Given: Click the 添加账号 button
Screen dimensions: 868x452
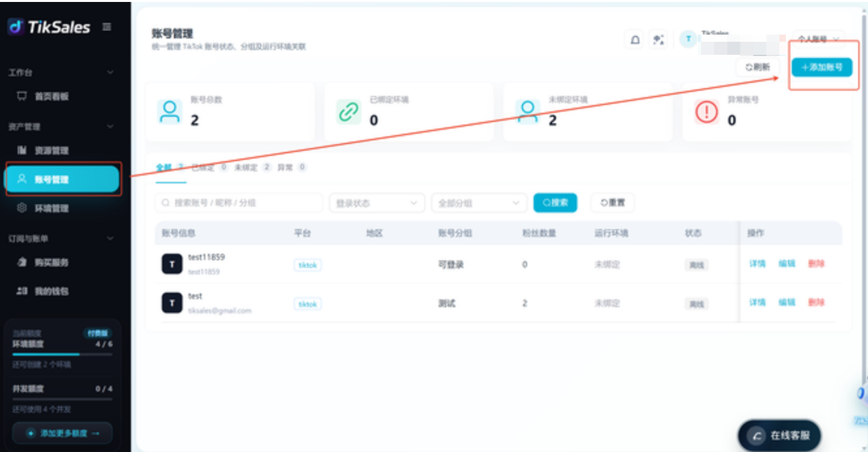Looking at the screenshot, I should click(822, 67).
